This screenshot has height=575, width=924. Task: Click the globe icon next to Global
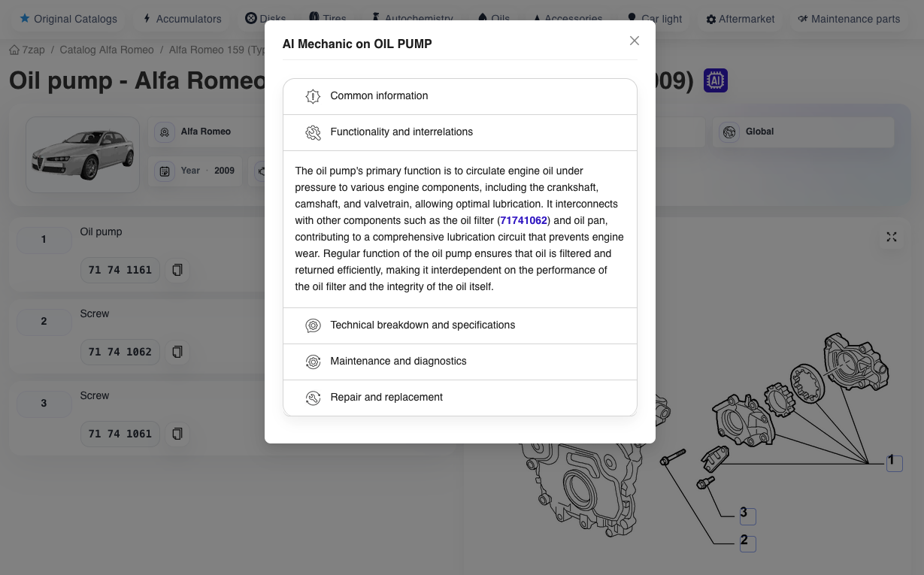(x=729, y=132)
